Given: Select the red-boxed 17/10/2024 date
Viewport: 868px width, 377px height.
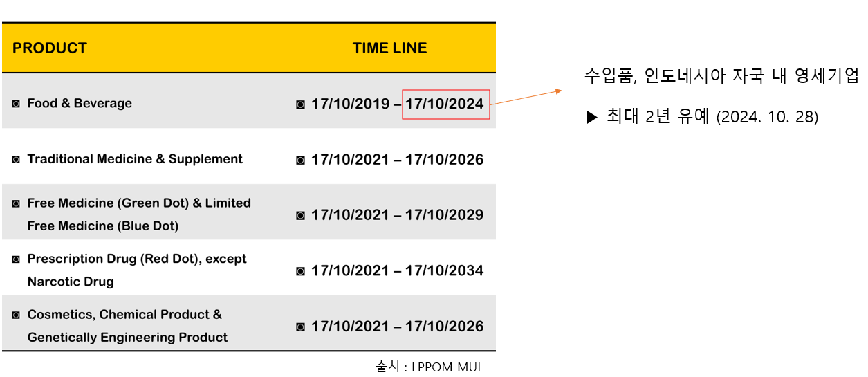Looking at the screenshot, I should point(446,104).
